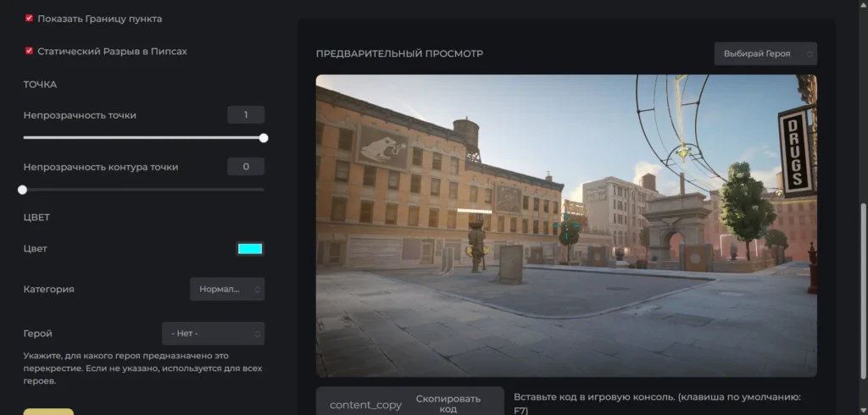Click the Непрозрачность точки slider handle
This screenshot has height=415, width=868.
264,138
